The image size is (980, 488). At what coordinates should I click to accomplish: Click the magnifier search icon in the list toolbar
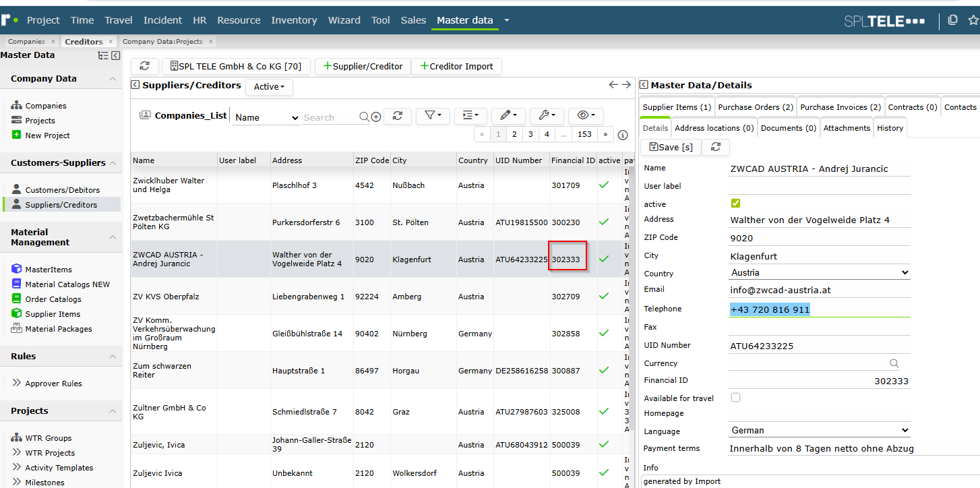tap(364, 117)
